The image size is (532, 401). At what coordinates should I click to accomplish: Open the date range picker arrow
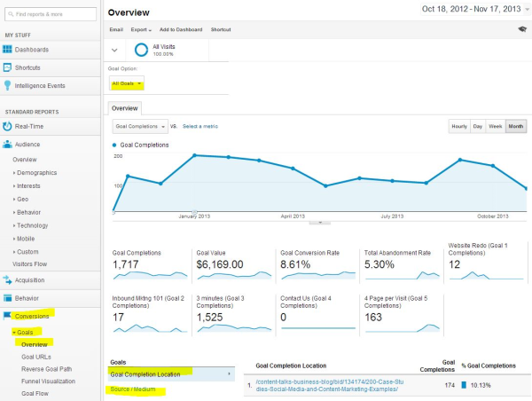pos(528,10)
